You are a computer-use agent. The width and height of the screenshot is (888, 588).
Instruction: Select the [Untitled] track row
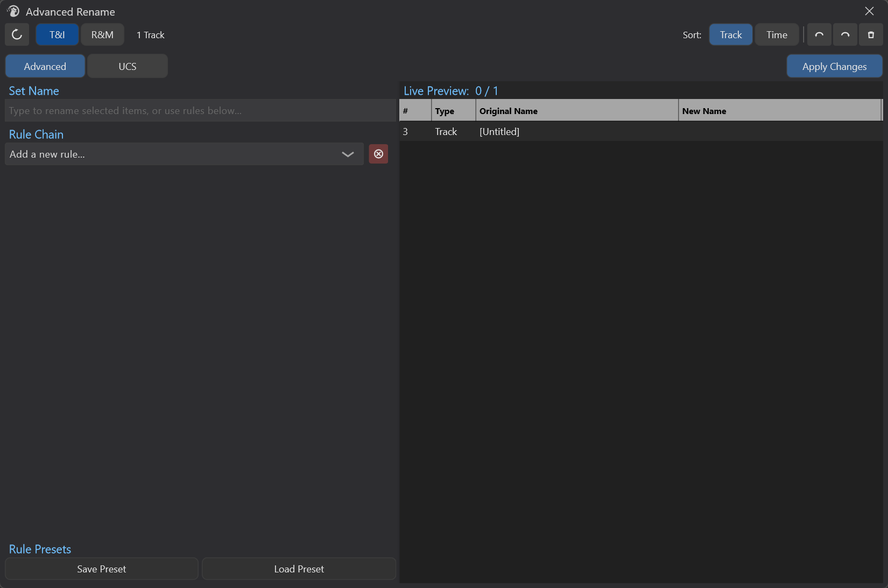click(x=640, y=131)
